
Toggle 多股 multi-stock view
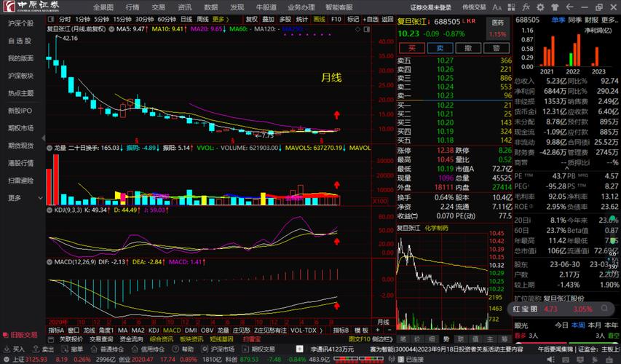coord(285,19)
